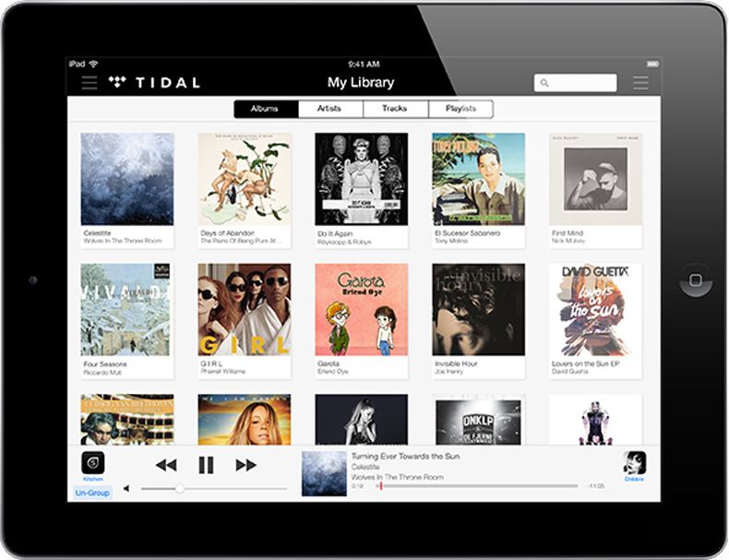Click the search magnifier icon
Viewport: 729px width, 560px height.
click(544, 83)
